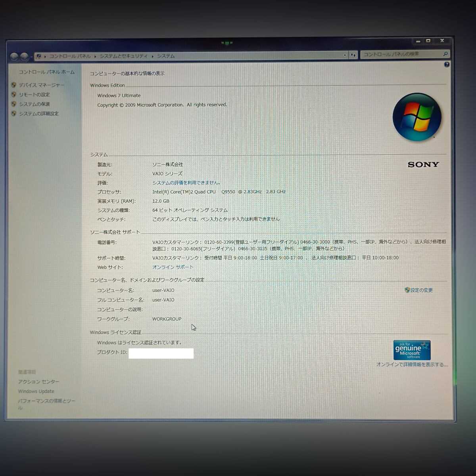Screen dimensions: 476x476
Task: Open システムの保護 link
Action: (x=35, y=104)
